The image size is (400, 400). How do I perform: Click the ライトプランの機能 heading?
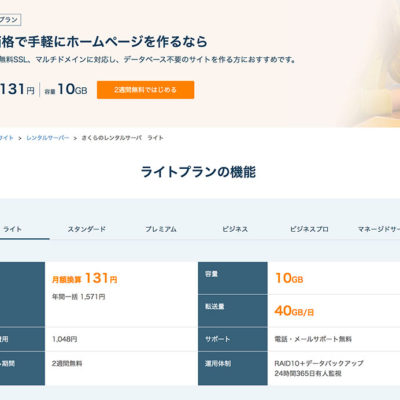(198, 172)
